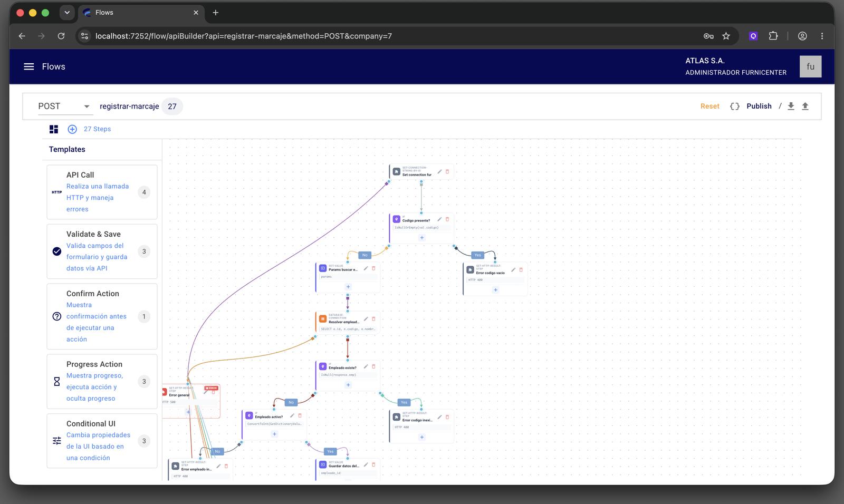Switch to the Flows browser tab
The image size is (844, 504).
(x=142, y=13)
